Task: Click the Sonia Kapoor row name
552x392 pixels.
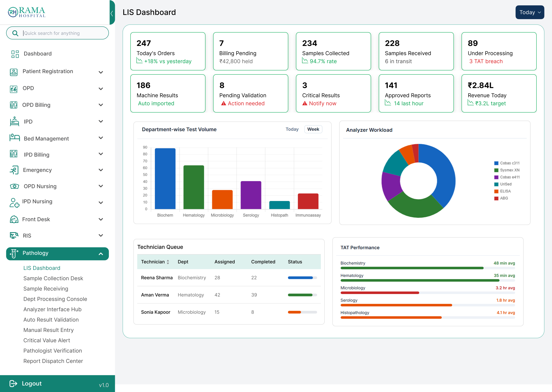Action: pyautogui.click(x=156, y=312)
